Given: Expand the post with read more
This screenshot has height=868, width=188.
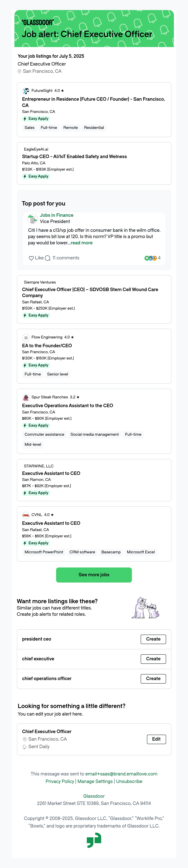Looking at the screenshot, I should pyautogui.click(x=82, y=243).
